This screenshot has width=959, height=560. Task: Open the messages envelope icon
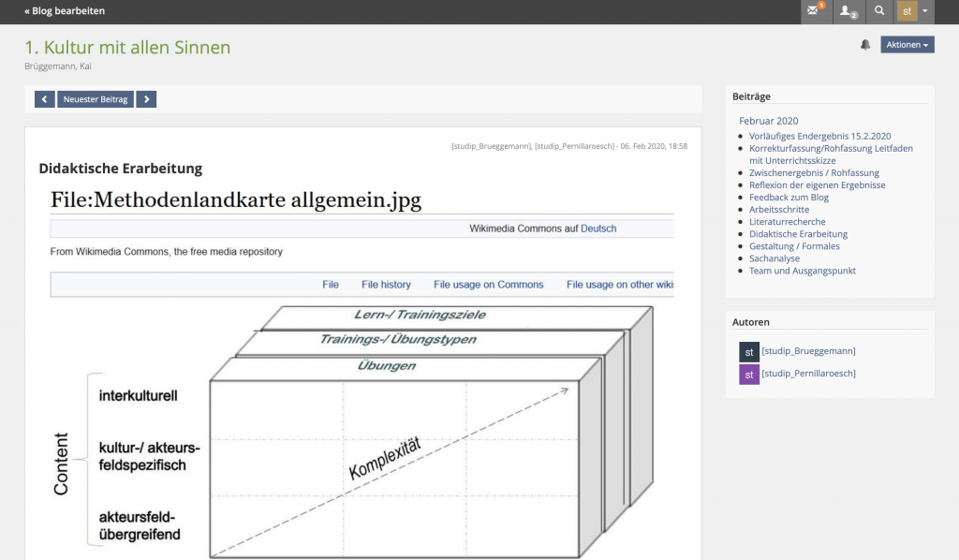point(813,11)
